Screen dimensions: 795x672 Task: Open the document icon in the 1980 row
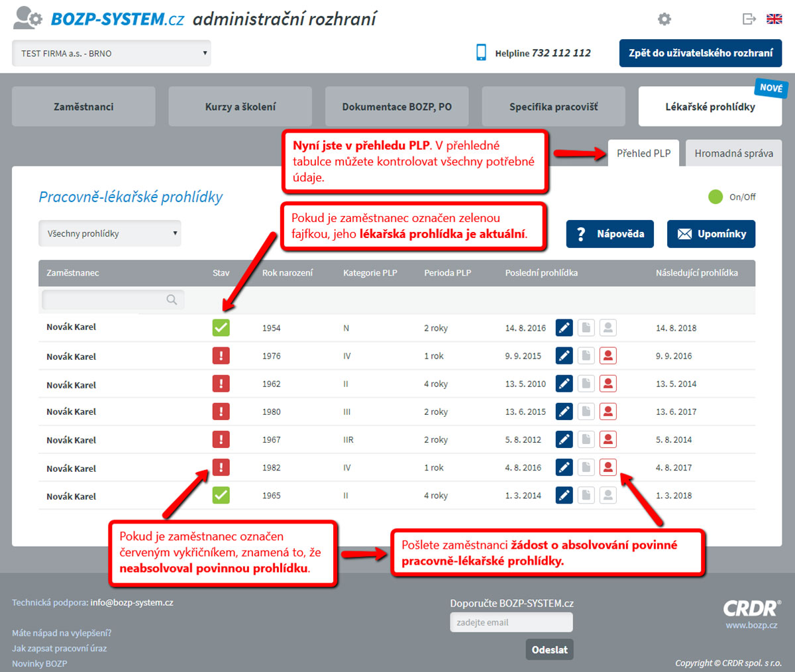coord(586,412)
